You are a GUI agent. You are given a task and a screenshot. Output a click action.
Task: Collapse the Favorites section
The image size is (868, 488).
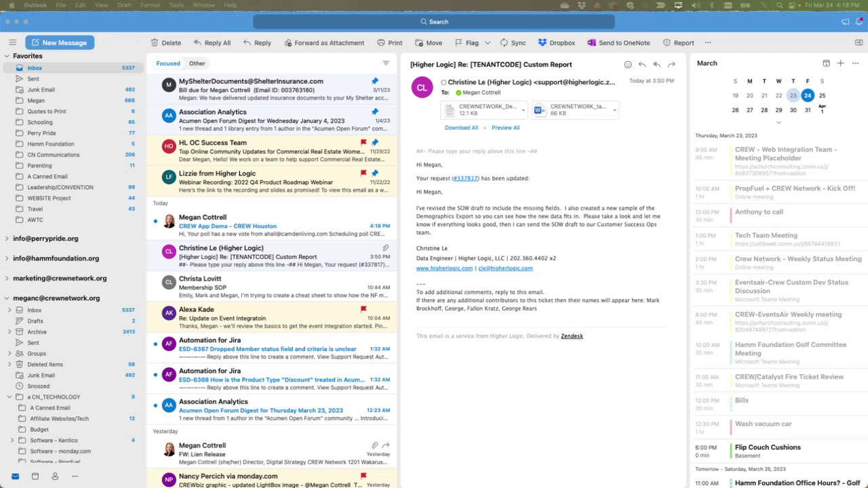tap(7, 56)
